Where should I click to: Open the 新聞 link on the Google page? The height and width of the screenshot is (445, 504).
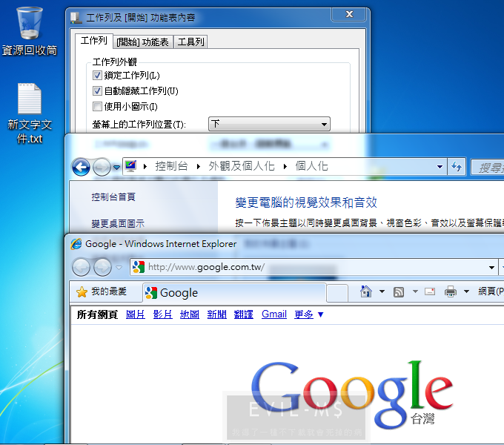coord(216,314)
